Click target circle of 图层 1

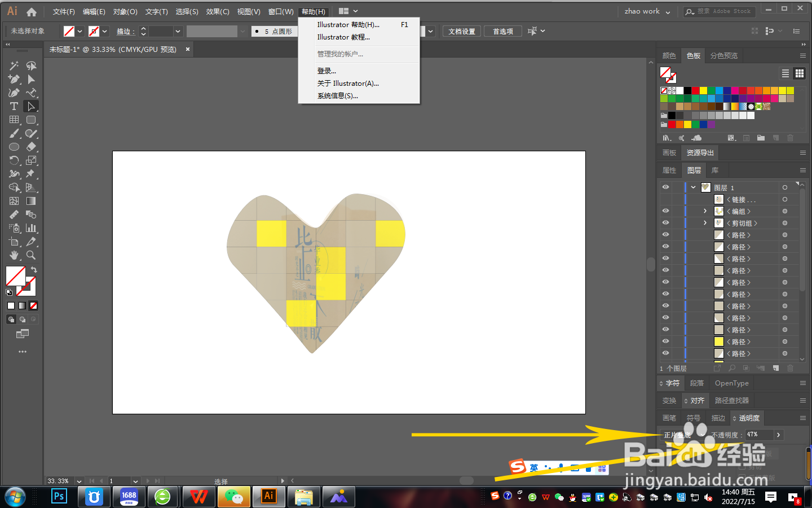pyautogui.click(x=784, y=187)
